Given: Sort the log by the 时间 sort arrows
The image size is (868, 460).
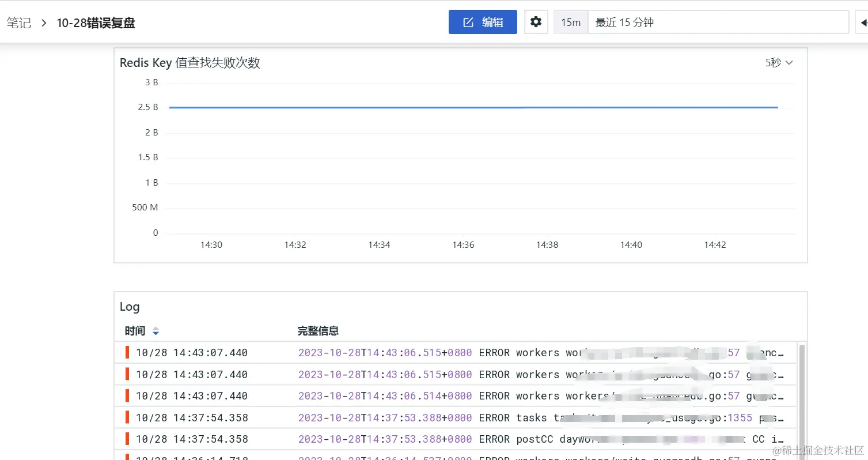Looking at the screenshot, I should point(156,331).
